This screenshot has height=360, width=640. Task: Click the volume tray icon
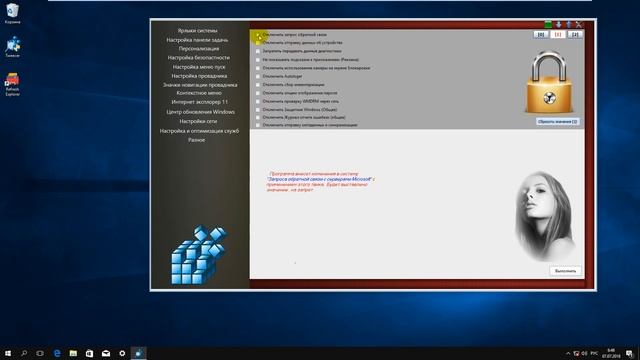click(584, 353)
